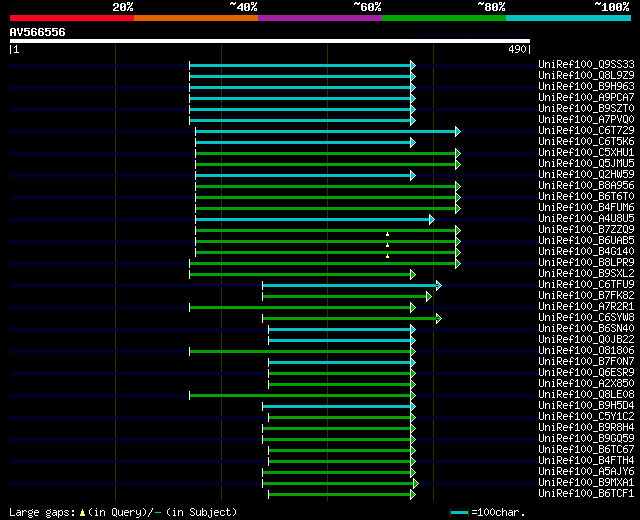Click the yellow gap marker on UniRef100_B7ZZQ9 row

click(x=387, y=234)
